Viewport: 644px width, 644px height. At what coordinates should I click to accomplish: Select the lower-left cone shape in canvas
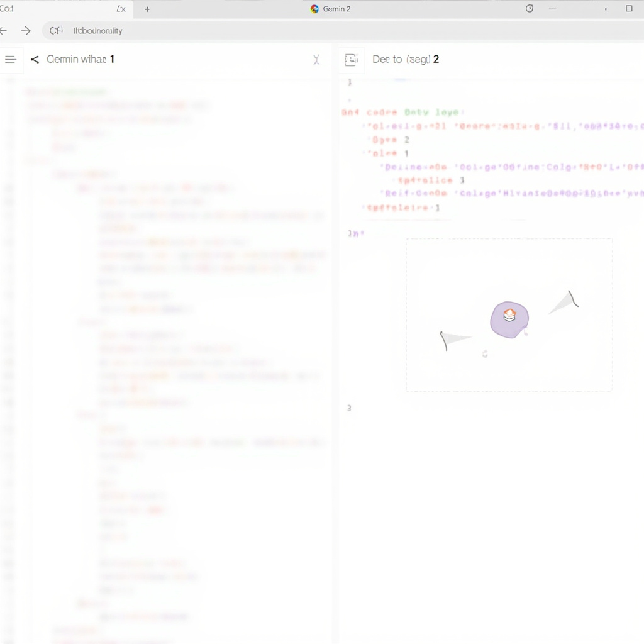pyautogui.click(x=455, y=340)
